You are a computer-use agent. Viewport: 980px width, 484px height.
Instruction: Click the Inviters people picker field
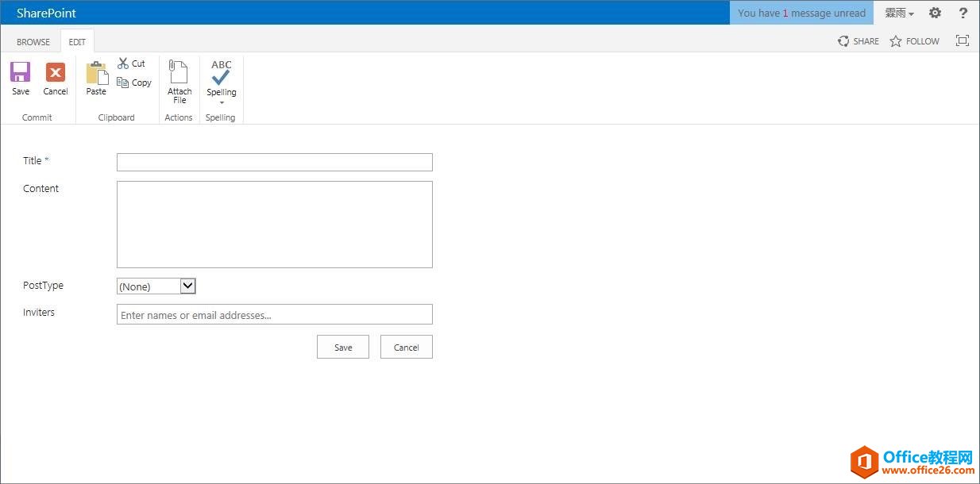[275, 314]
